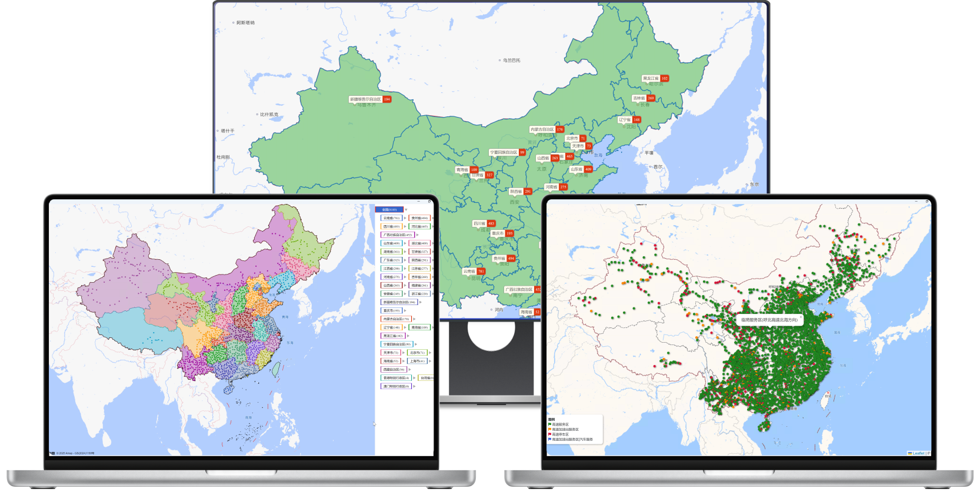Click the 新疆维吾尔自治区 194 map marker
The height and width of the screenshot is (492, 980).
[x=369, y=99]
